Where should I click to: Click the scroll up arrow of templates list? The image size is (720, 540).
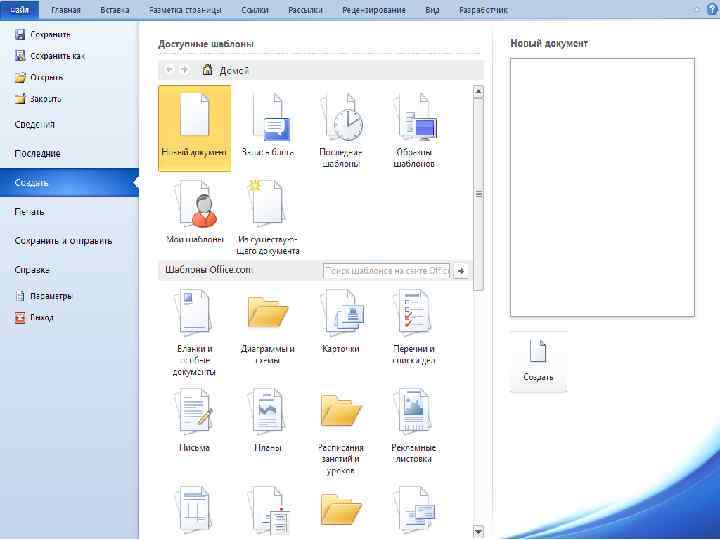pos(478,91)
